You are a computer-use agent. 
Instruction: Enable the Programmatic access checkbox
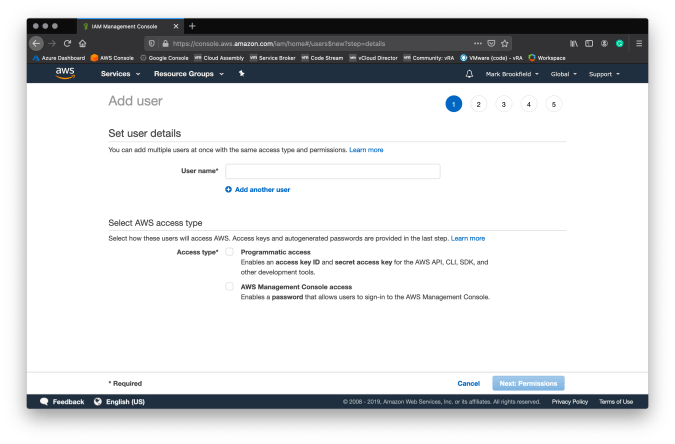pos(229,252)
